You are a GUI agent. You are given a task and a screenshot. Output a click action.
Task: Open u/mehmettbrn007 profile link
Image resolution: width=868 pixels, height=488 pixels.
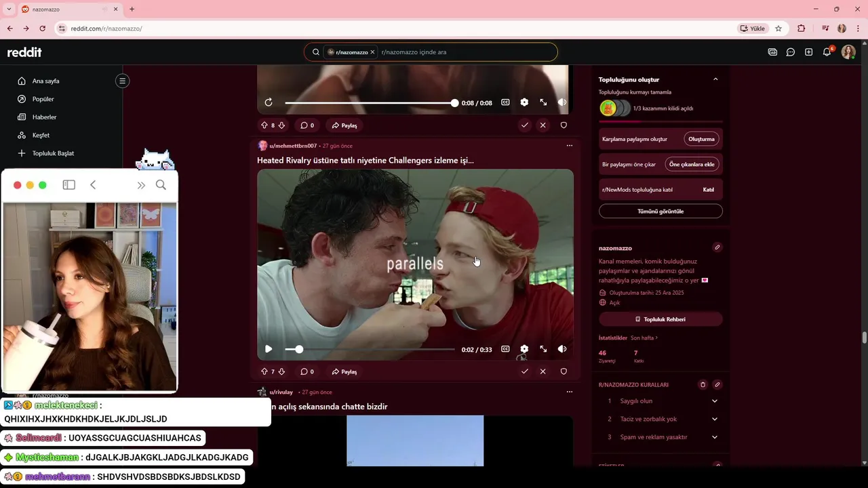pyautogui.click(x=293, y=146)
